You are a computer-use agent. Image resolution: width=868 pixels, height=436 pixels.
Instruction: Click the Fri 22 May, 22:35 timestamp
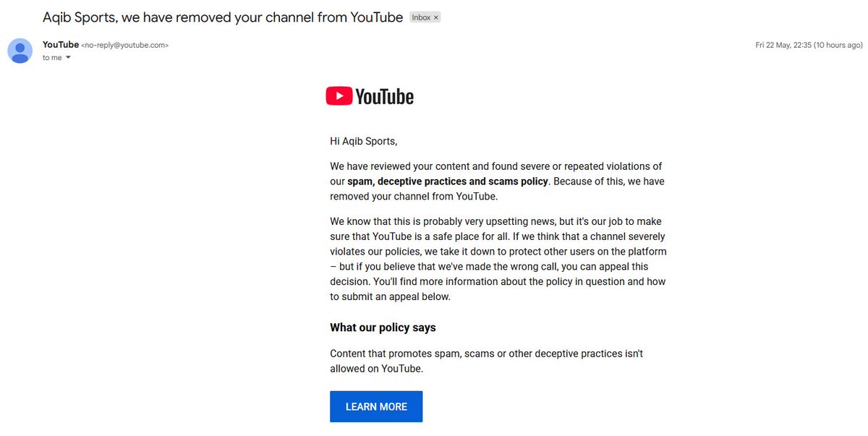point(809,45)
